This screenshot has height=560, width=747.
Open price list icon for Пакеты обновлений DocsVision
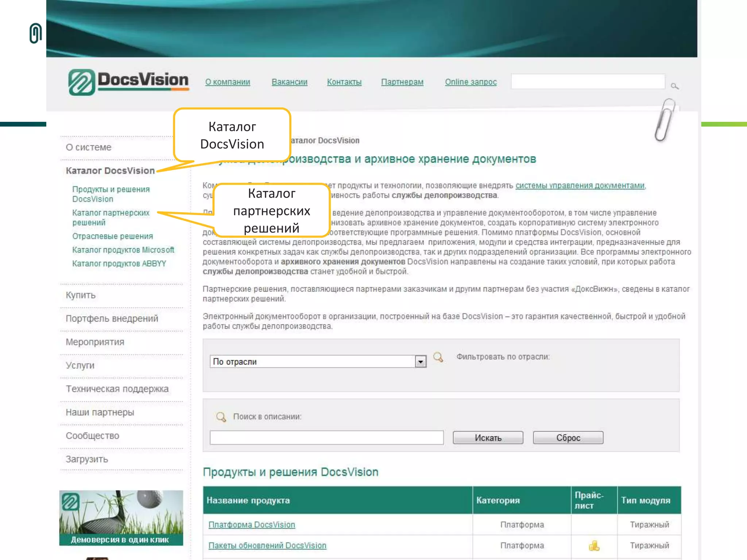[594, 545]
